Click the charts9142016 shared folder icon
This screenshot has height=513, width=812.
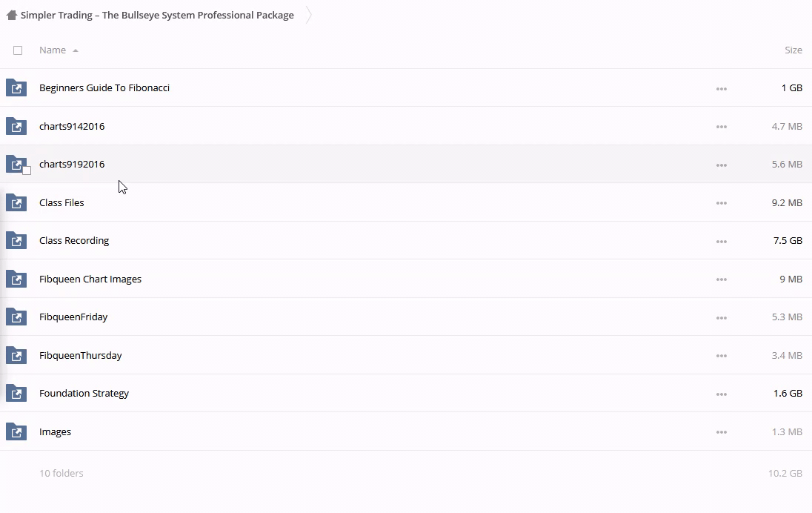16,126
